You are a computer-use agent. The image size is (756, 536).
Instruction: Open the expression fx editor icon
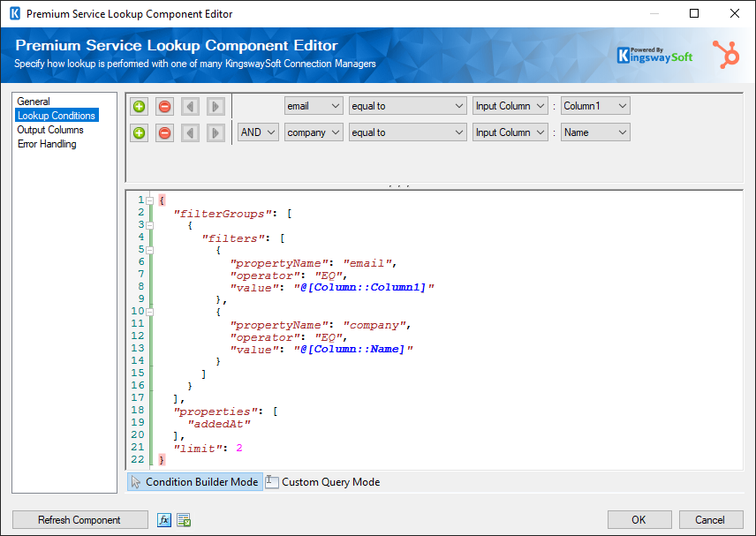coord(164,519)
